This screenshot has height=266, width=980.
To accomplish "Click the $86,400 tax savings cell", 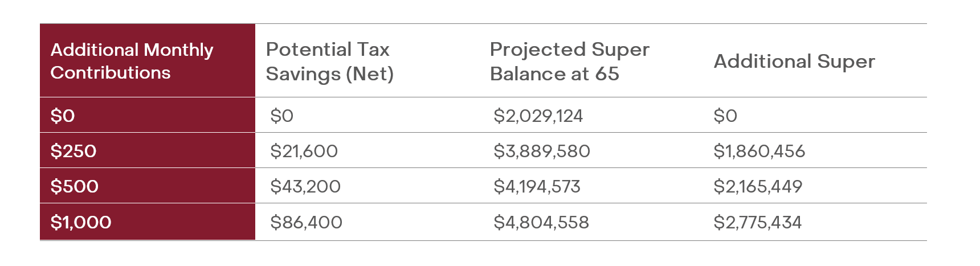I will pos(306,222).
